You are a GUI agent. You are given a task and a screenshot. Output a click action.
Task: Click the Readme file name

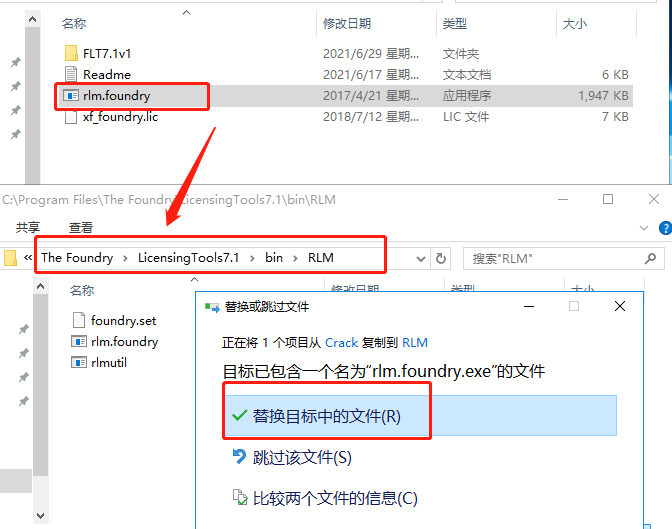click(x=107, y=75)
